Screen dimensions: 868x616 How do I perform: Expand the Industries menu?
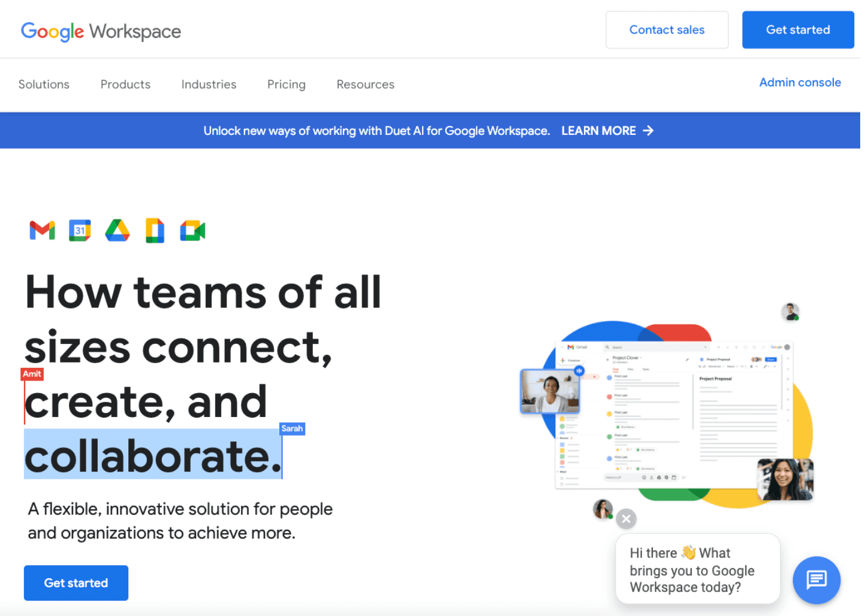click(x=209, y=84)
